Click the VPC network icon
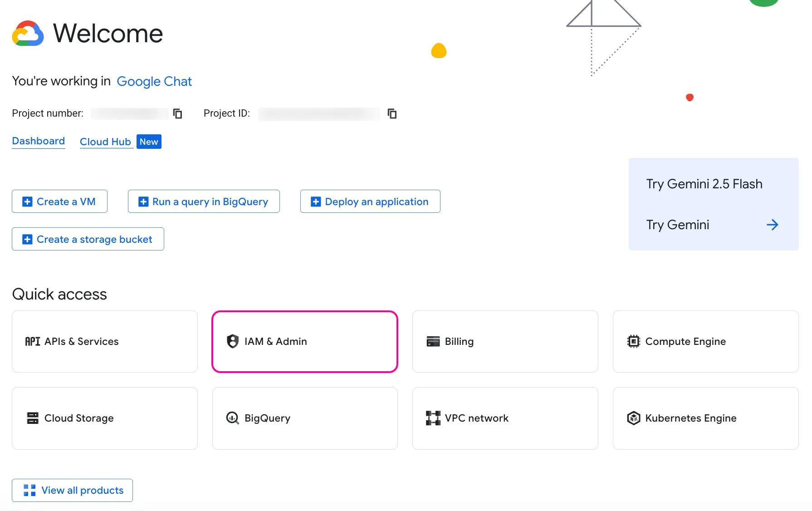 tap(433, 418)
